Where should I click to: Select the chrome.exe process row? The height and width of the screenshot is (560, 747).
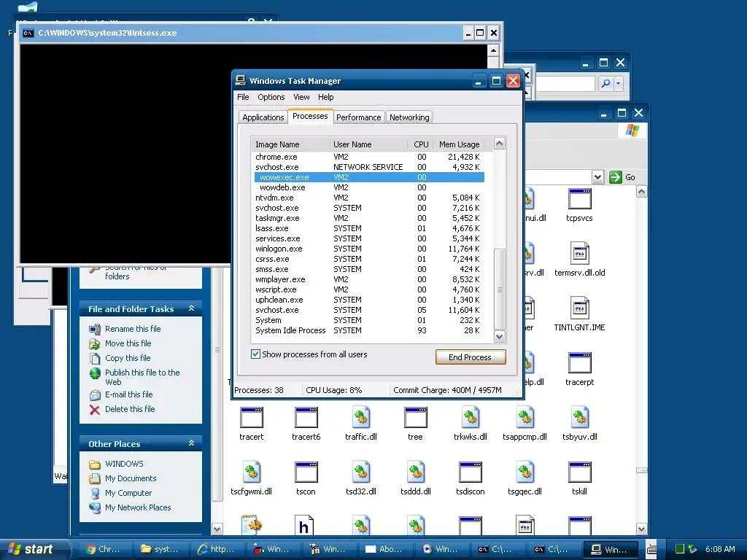pyautogui.click(x=369, y=157)
